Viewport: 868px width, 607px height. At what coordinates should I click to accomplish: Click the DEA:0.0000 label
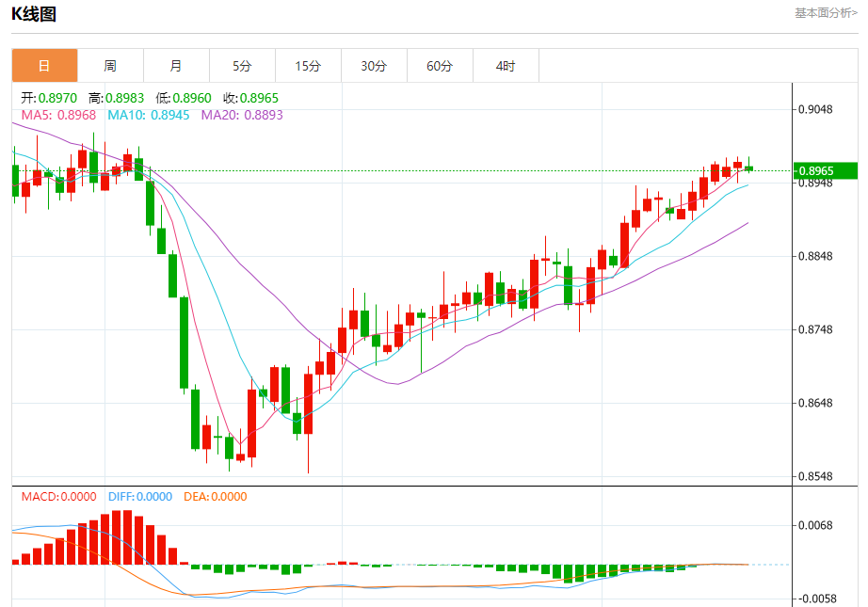(x=216, y=496)
